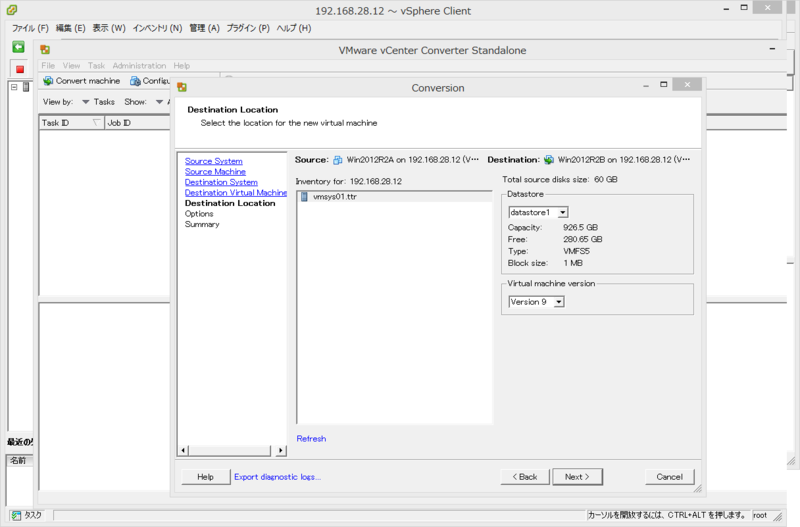Click the VMFS5 type value
This screenshot has width=800, height=527.
tap(577, 251)
